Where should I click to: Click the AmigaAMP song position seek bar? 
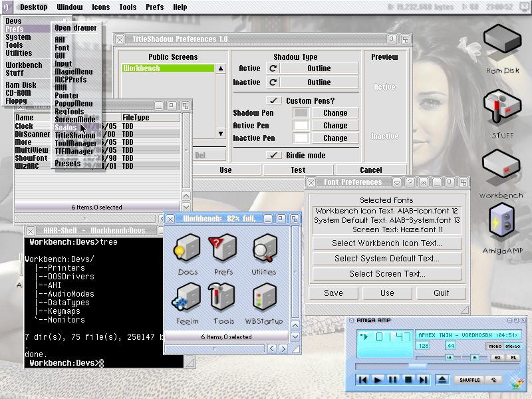pos(437,366)
